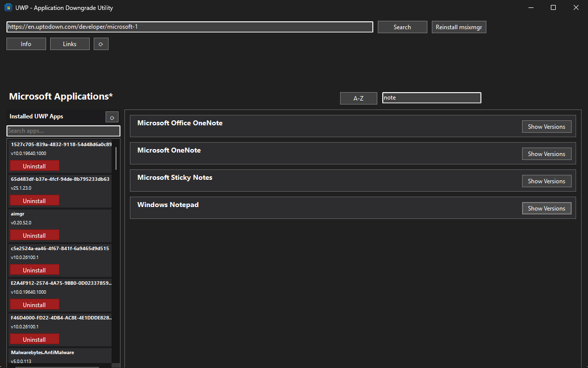588x368 pixels.
Task: Select 'Windows Notepad' title text
Action: 168,205
